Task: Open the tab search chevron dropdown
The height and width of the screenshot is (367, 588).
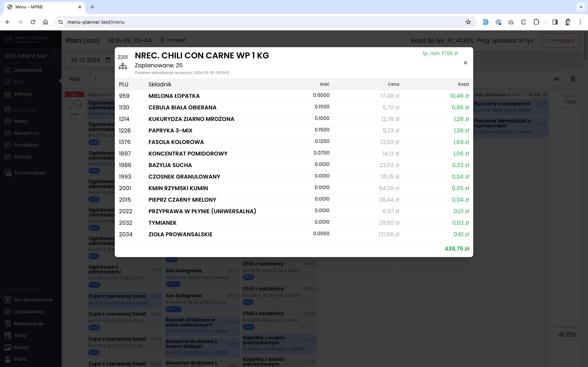Action: [x=581, y=7]
